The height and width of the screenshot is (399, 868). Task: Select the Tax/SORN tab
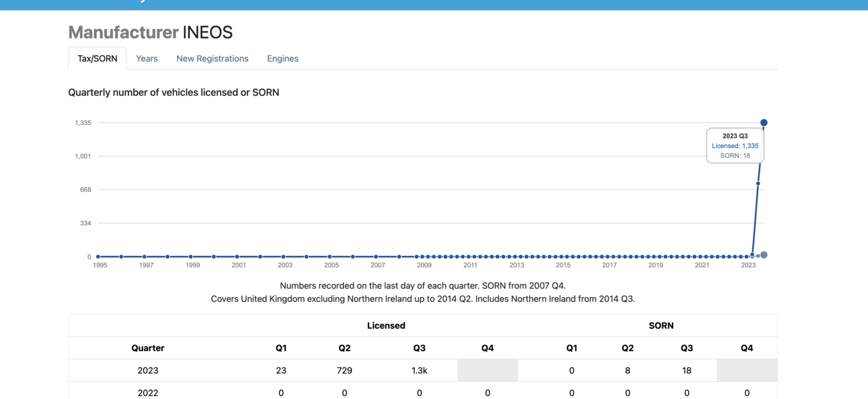97,58
